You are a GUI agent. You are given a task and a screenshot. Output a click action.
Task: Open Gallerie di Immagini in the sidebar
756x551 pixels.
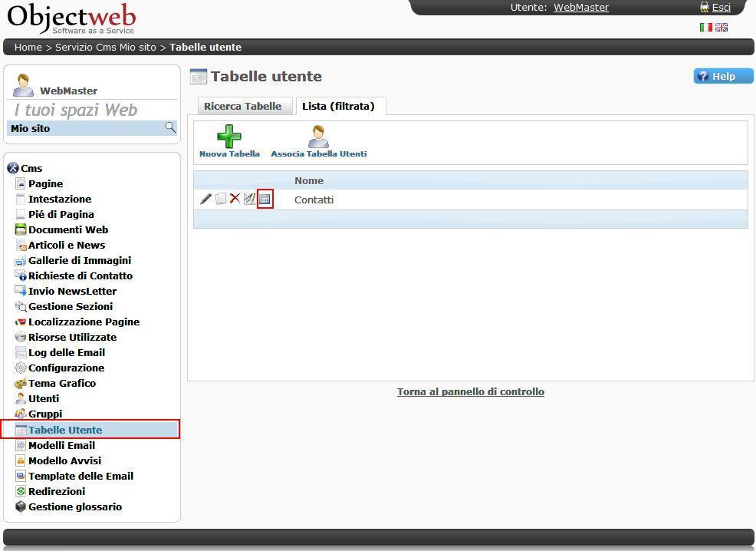pos(79,261)
